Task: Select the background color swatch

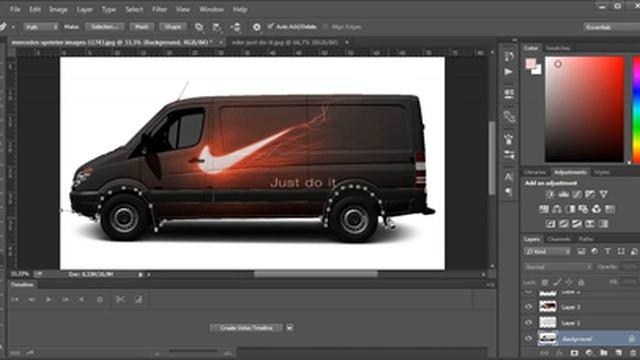Action: click(537, 71)
